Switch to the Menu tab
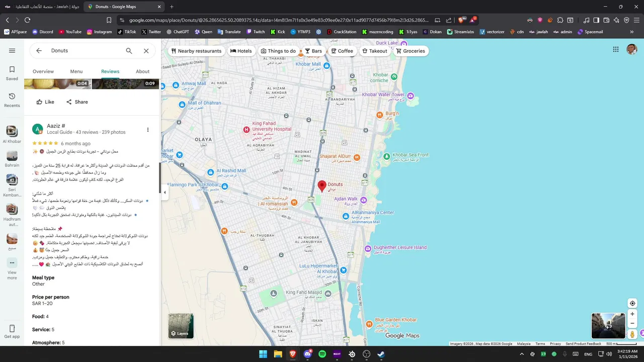 pyautogui.click(x=76, y=71)
